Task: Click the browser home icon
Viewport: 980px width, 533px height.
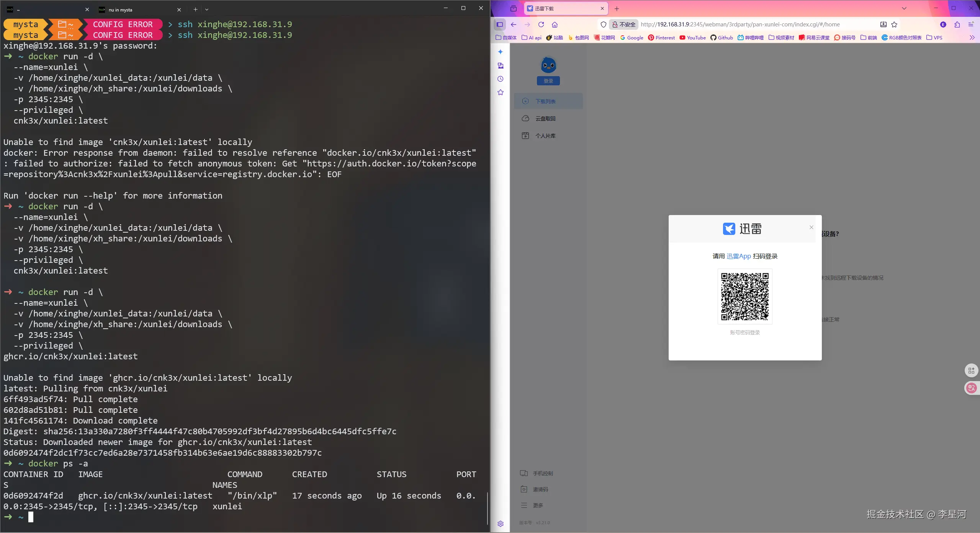Action: pos(555,24)
